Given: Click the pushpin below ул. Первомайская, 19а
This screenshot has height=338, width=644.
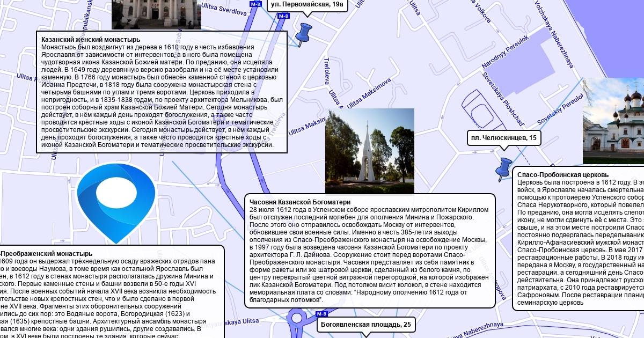Looking at the screenshot, I should (304, 34).
